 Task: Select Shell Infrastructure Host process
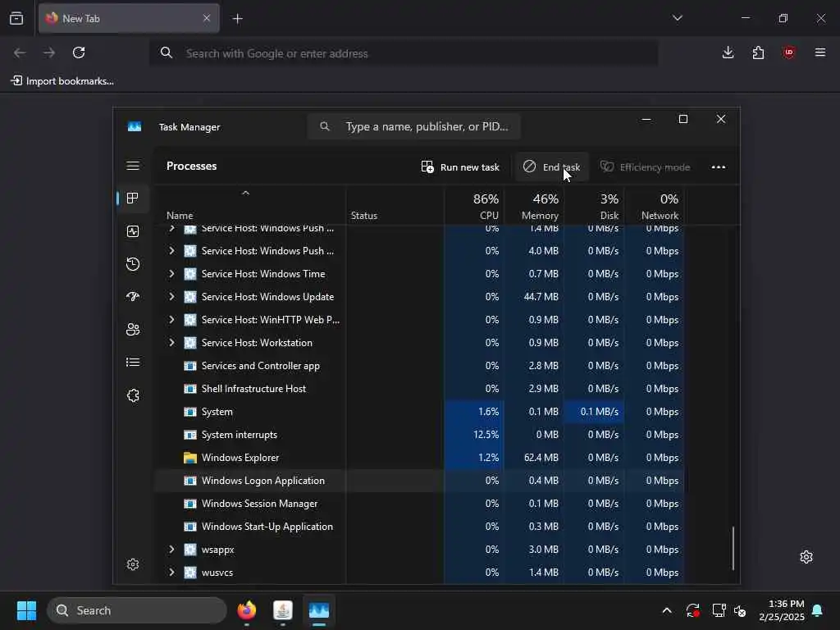tap(419, 389)
